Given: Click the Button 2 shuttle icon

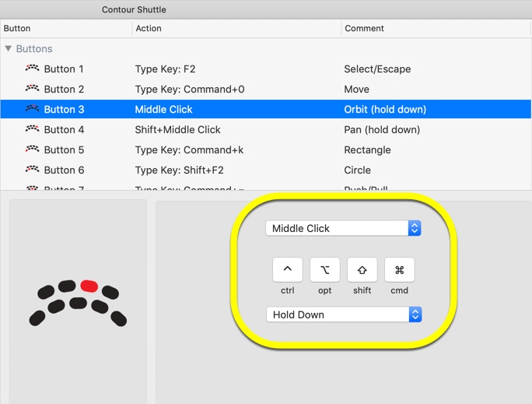Looking at the screenshot, I should 32,88.
